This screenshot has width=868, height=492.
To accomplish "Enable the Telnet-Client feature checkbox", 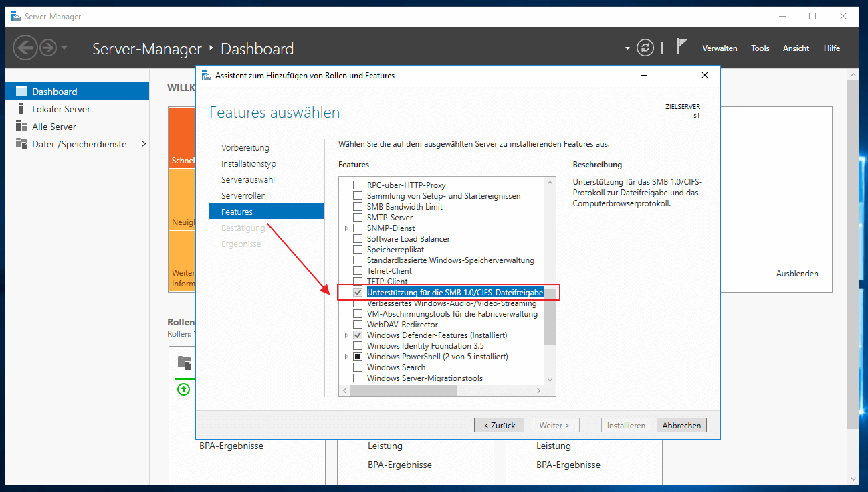I will [358, 271].
